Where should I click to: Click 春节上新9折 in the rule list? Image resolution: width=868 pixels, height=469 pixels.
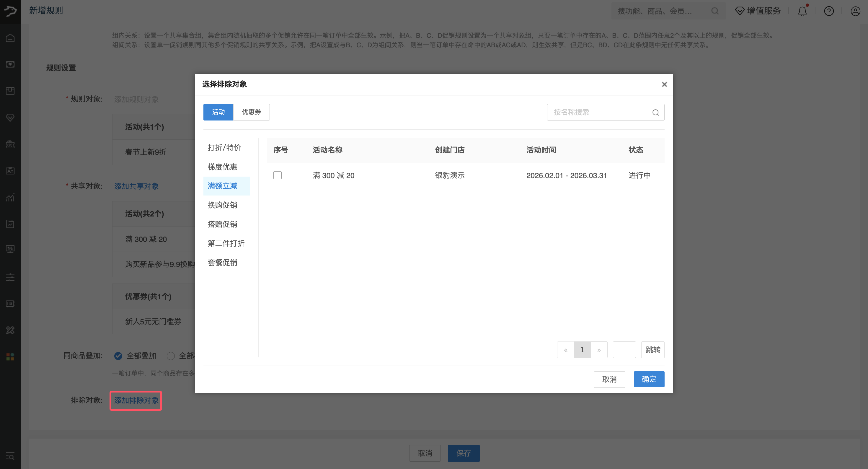point(146,152)
